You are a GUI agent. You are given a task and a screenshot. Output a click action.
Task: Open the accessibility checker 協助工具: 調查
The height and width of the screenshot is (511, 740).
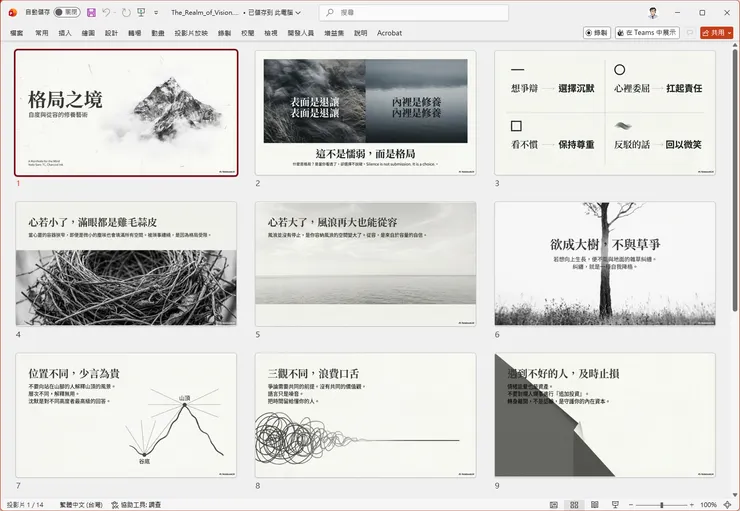(x=136, y=504)
